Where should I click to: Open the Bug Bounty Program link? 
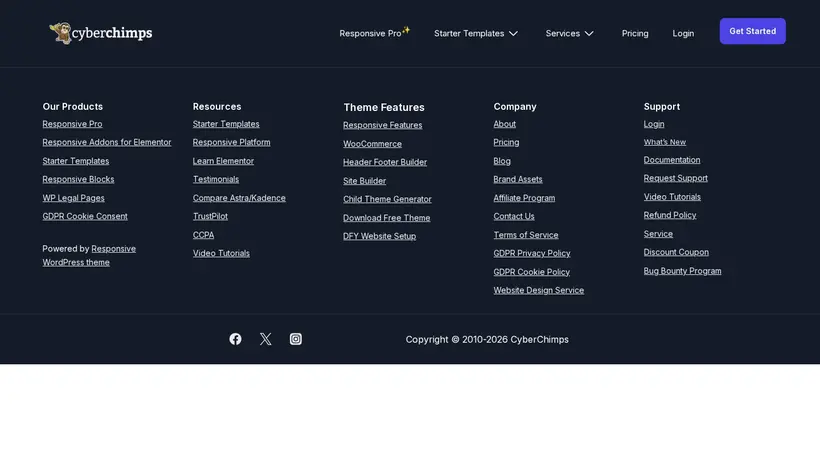click(682, 271)
